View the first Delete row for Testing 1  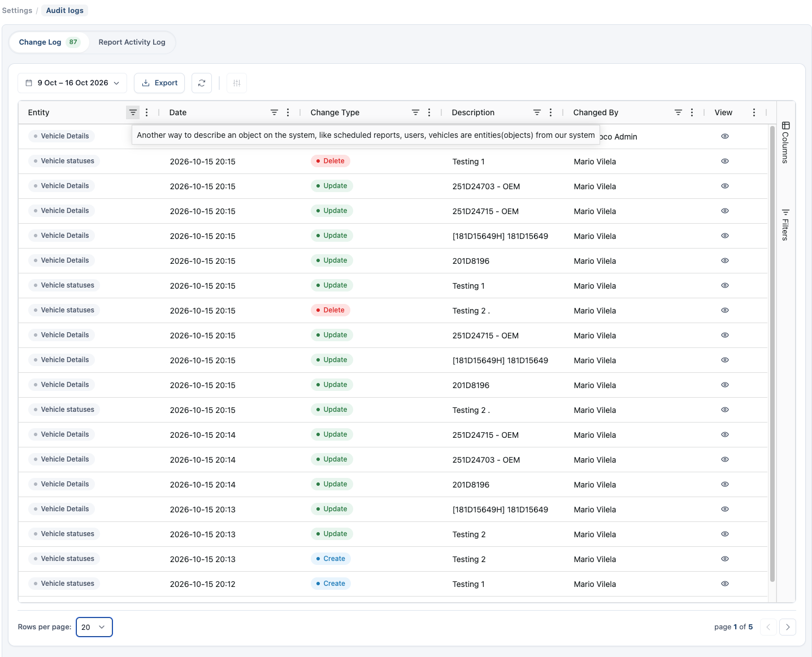click(725, 161)
